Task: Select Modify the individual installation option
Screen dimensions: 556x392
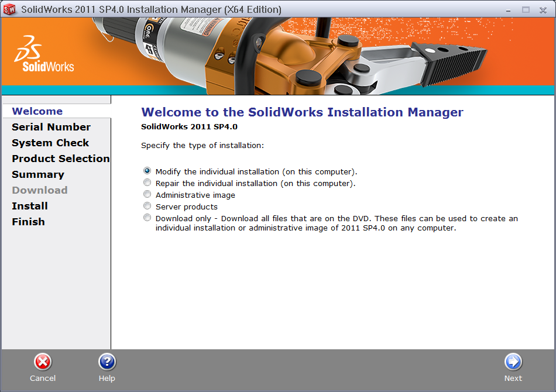Action: tap(147, 171)
